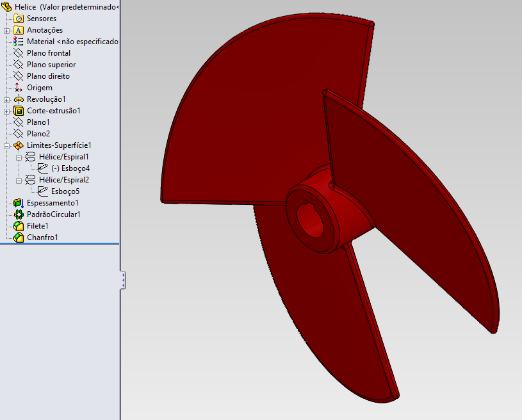Collapse the Hélice/Espiral1 node

(19, 157)
